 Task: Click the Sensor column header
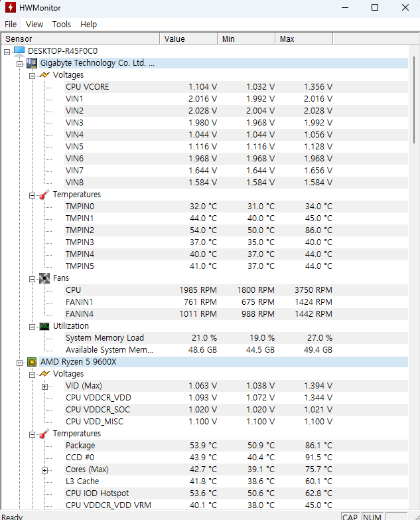(80, 39)
